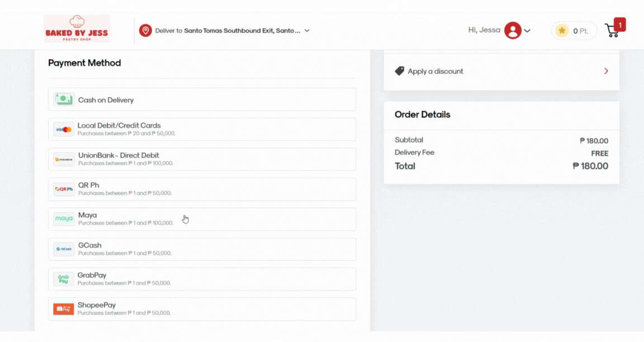644x342 pixels.
Task: Choose QR Ph payment option
Action: [x=202, y=189]
